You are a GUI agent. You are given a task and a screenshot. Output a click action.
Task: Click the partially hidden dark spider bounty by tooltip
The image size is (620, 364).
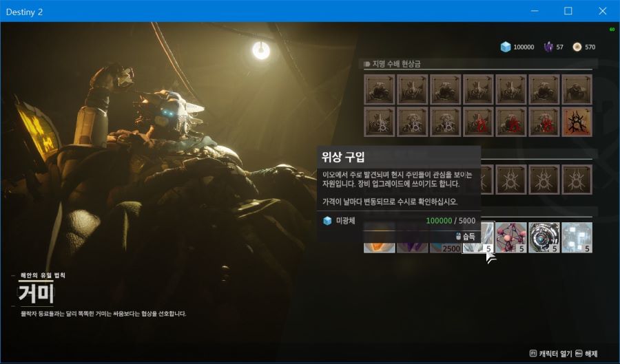tap(487, 180)
